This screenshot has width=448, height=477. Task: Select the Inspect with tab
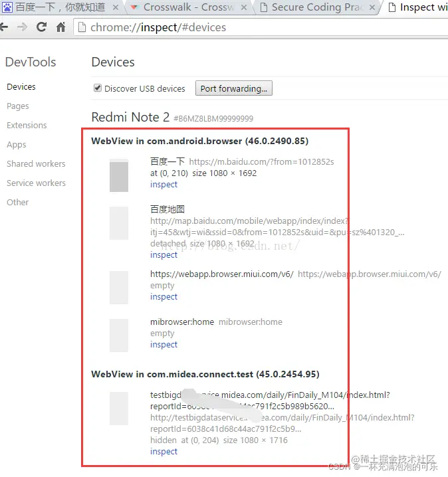coord(415,7)
